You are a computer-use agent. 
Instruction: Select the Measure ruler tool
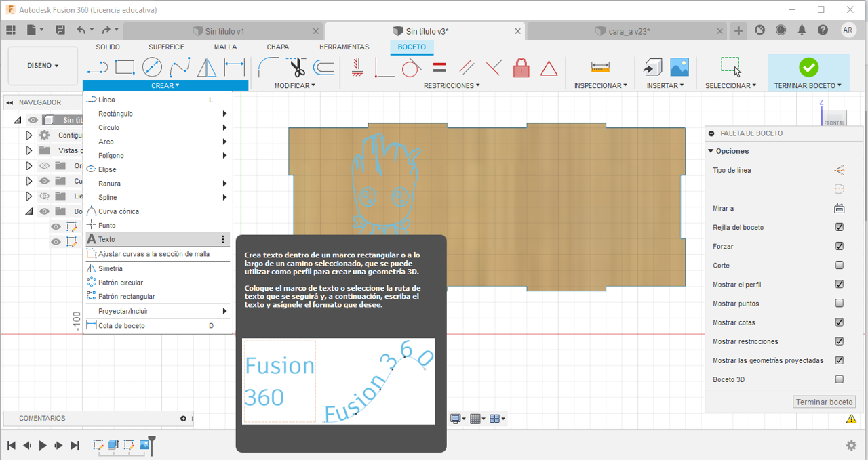[600, 67]
